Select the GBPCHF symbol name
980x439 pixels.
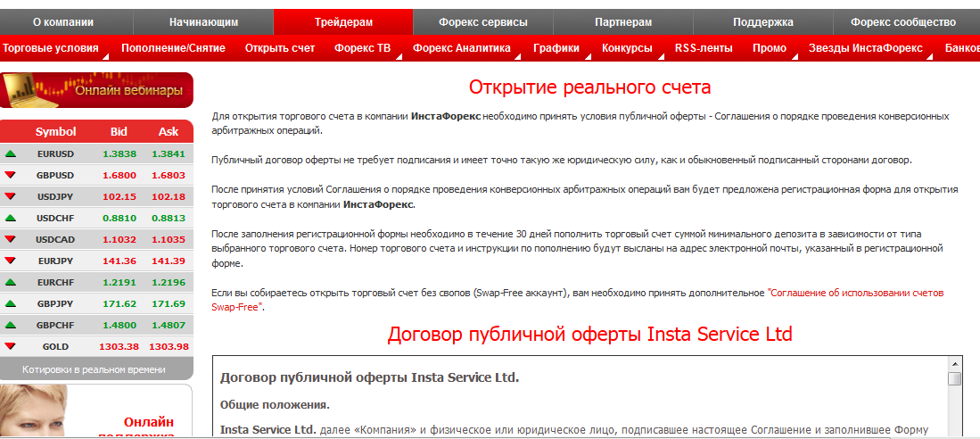[55, 325]
